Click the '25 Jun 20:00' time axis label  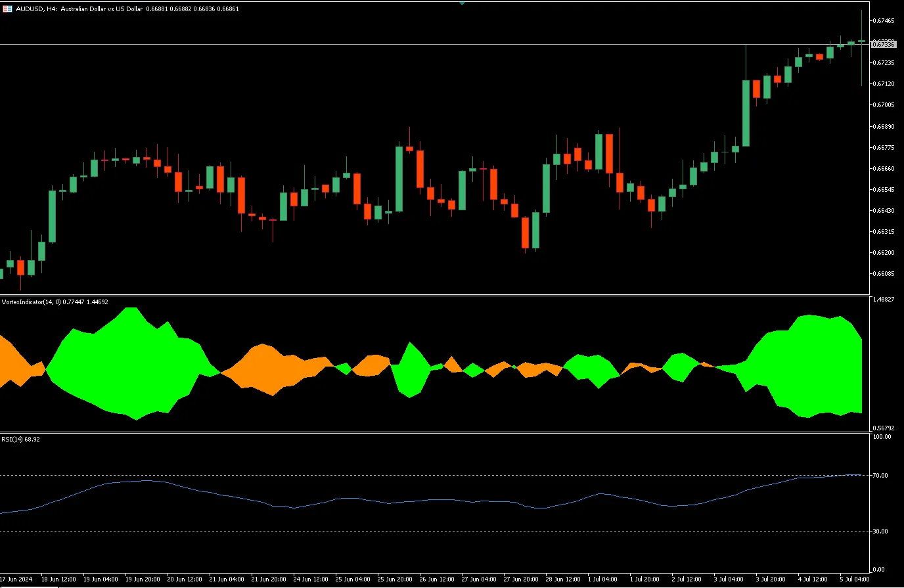click(x=395, y=579)
